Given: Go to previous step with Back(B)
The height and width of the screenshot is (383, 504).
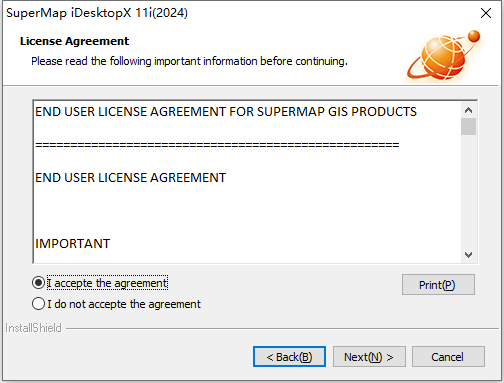Looking at the screenshot, I should (289, 357).
